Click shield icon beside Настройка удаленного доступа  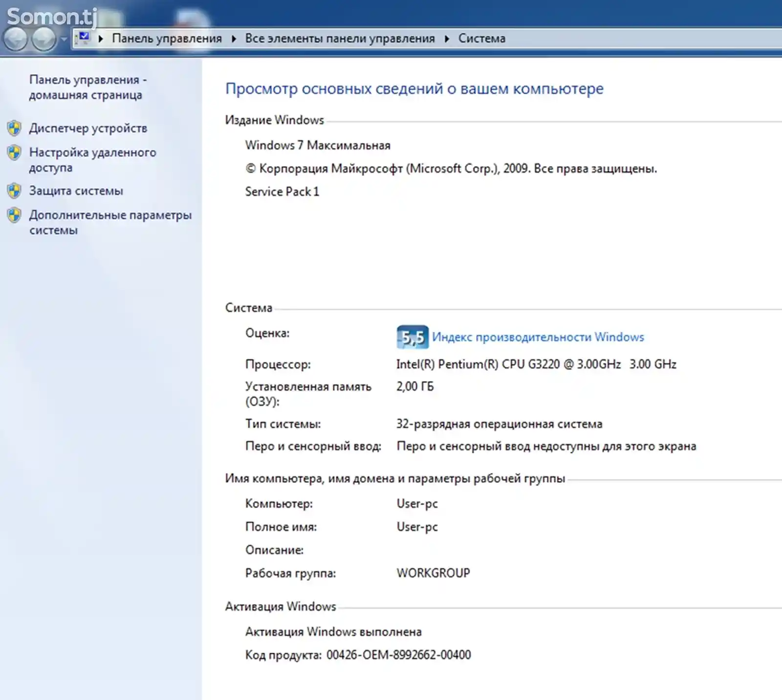coord(15,153)
